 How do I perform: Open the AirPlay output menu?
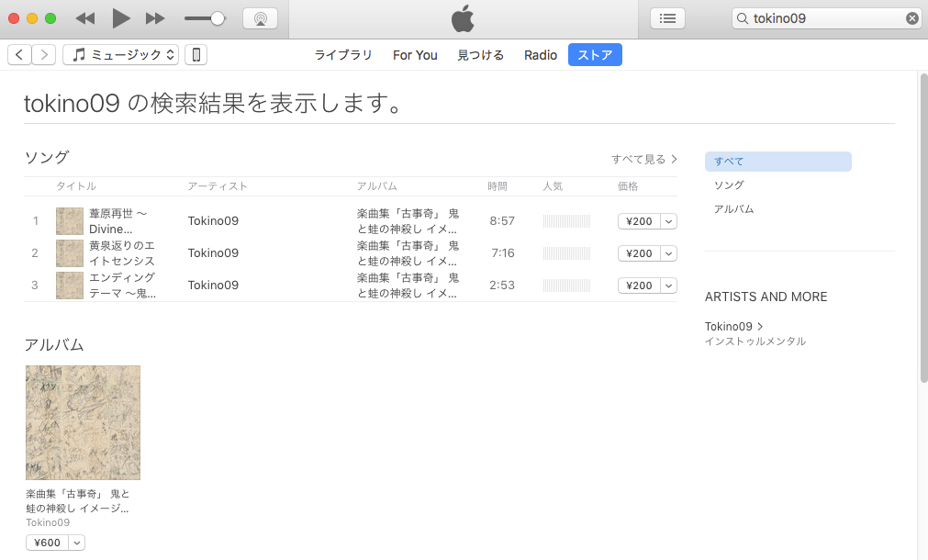pyautogui.click(x=260, y=18)
